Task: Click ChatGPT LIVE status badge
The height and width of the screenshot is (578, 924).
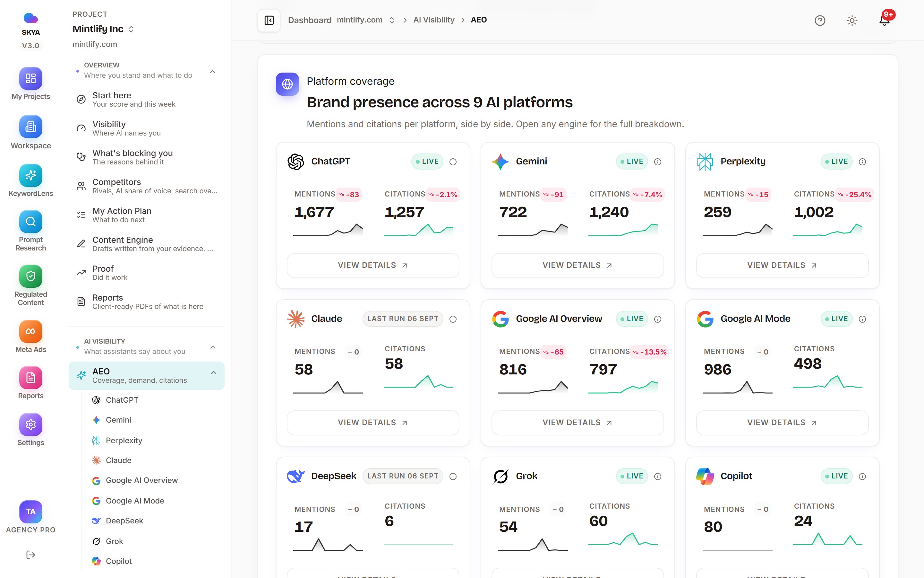Action: [x=427, y=162]
